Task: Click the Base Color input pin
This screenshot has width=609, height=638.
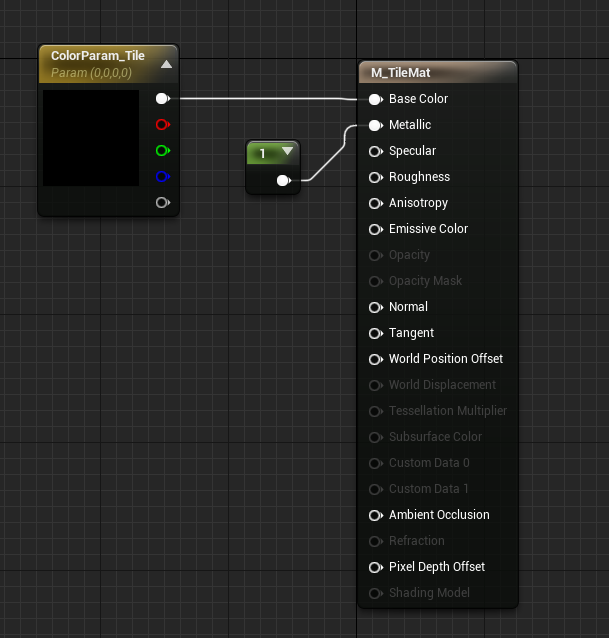Action: (x=375, y=99)
